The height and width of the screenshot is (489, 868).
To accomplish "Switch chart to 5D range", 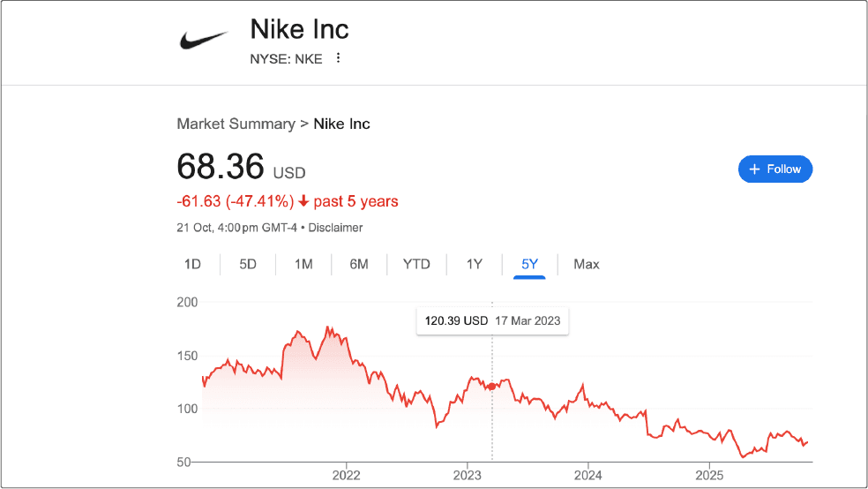I will 248,264.
